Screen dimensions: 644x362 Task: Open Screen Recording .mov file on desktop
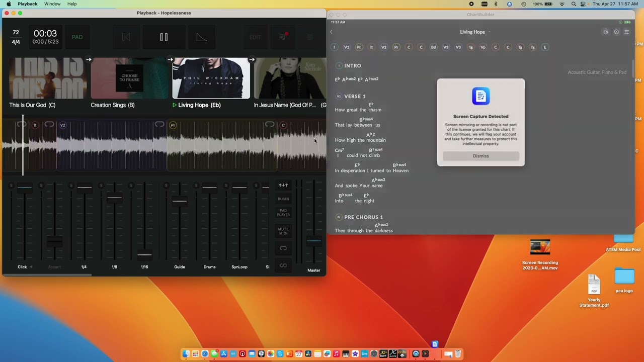click(x=540, y=255)
